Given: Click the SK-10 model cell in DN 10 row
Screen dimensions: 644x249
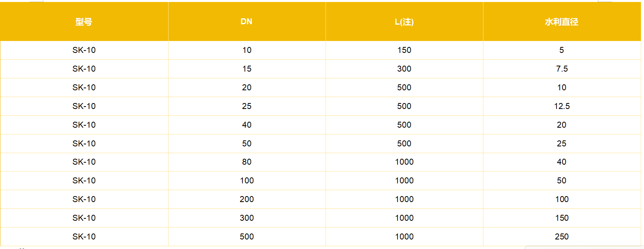Looking at the screenshot, I should pyautogui.click(x=84, y=50).
